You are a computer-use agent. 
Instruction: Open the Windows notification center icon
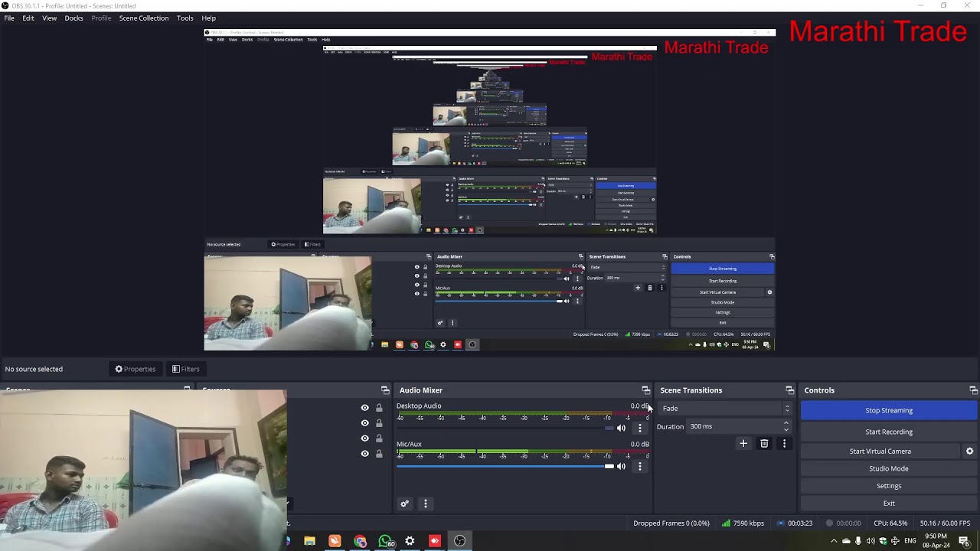(x=964, y=541)
